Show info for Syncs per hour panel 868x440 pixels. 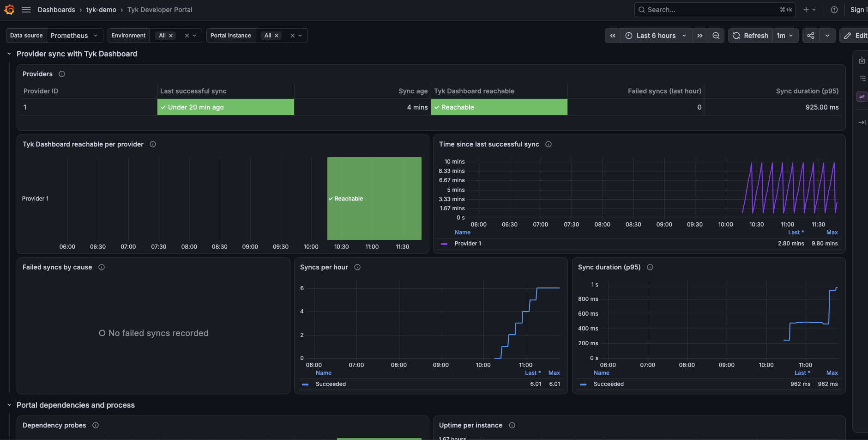pyautogui.click(x=357, y=267)
